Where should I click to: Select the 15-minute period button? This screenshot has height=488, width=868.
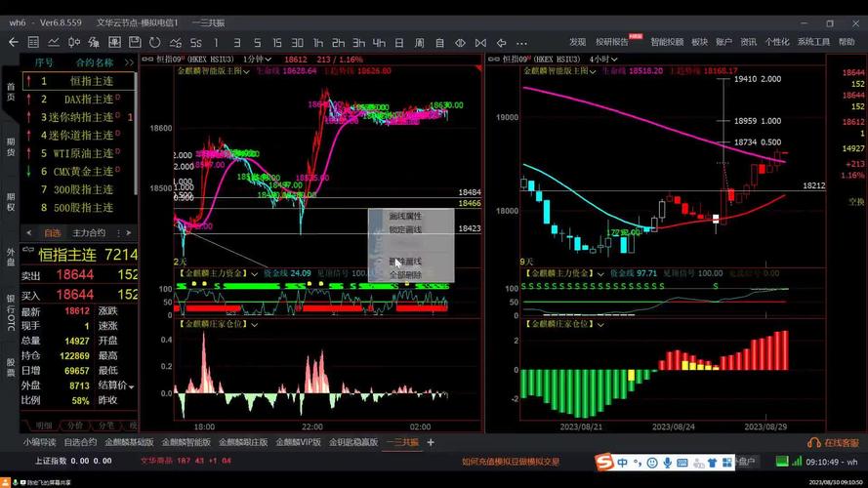(x=277, y=42)
